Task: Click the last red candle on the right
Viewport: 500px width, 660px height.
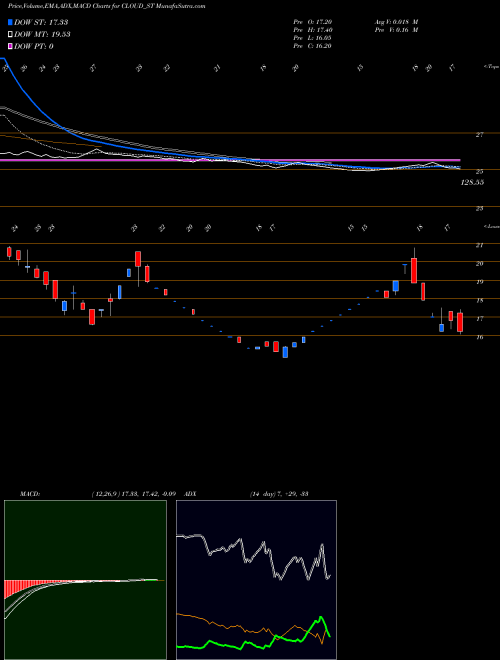Action: [x=460, y=322]
